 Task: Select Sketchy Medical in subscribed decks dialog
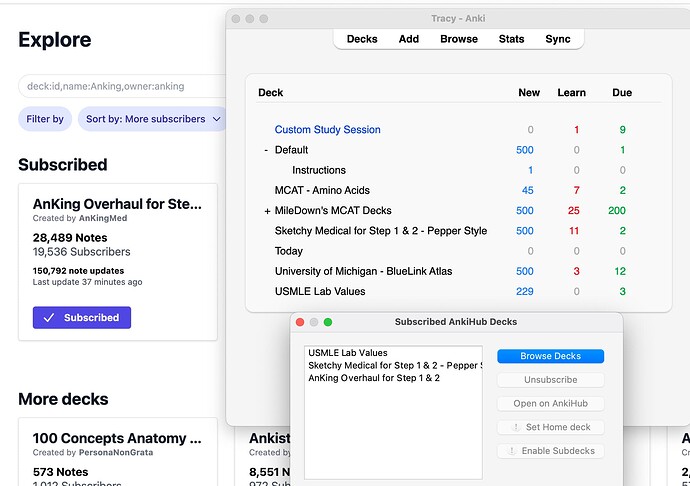tap(395, 366)
